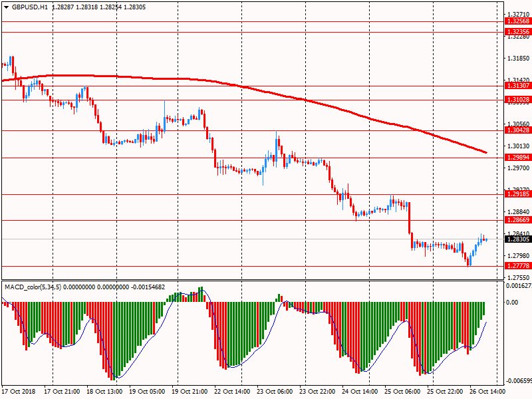Click the 1.29185 red price level label
532x399 pixels.
coord(517,194)
